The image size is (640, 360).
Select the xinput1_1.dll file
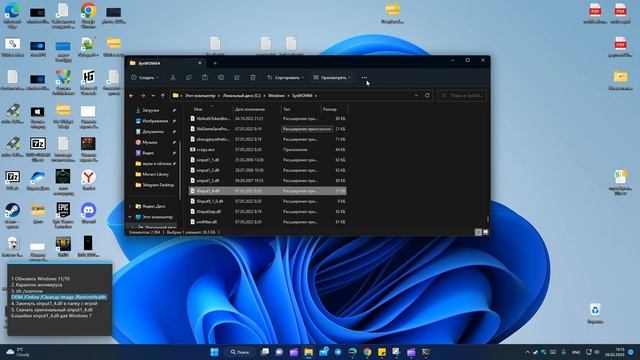267,160
